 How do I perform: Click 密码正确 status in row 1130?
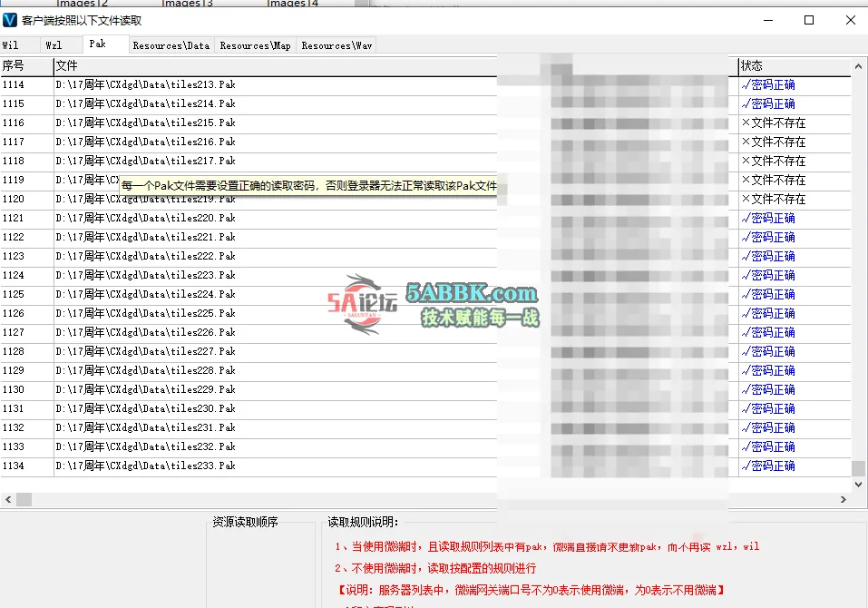tap(768, 389)
